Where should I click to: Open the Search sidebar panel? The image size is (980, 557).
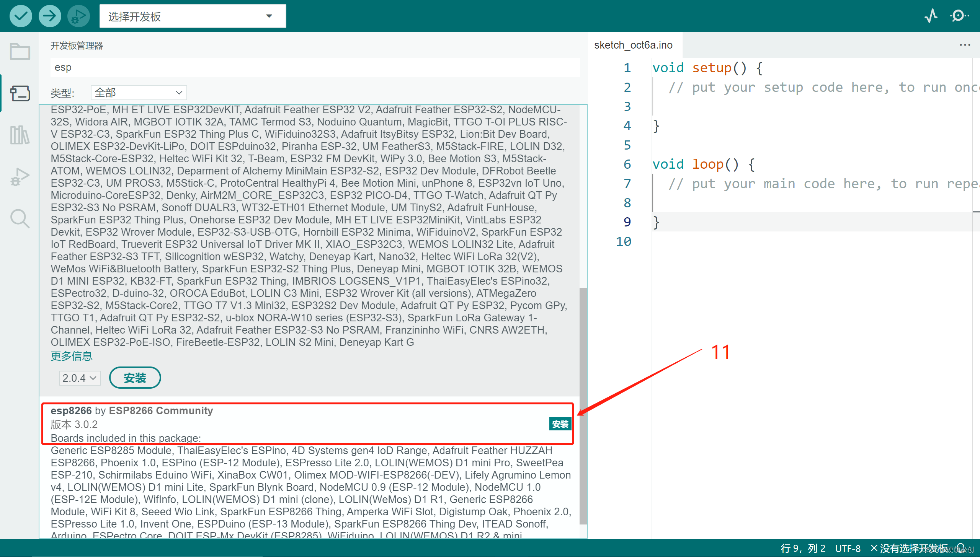[x=20, y=219]
